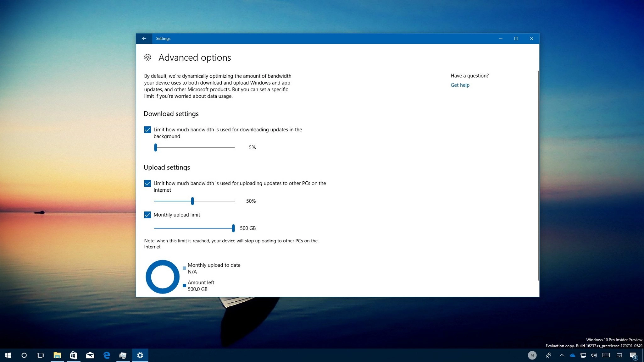Screen dimensions: 644x362
Task: Uncheck the download bandwidth limit checkbox
Action: click(147, 130)
